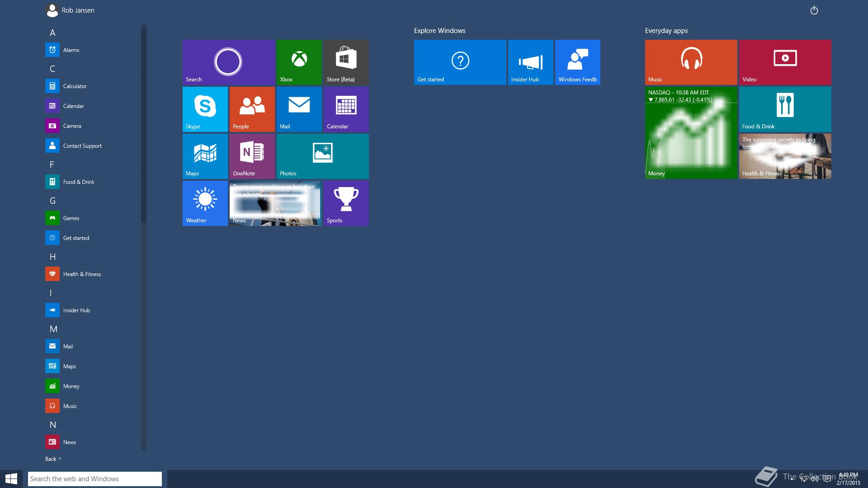
Task: Open Rob Jansen user account menu
Action: coord(71,10)
